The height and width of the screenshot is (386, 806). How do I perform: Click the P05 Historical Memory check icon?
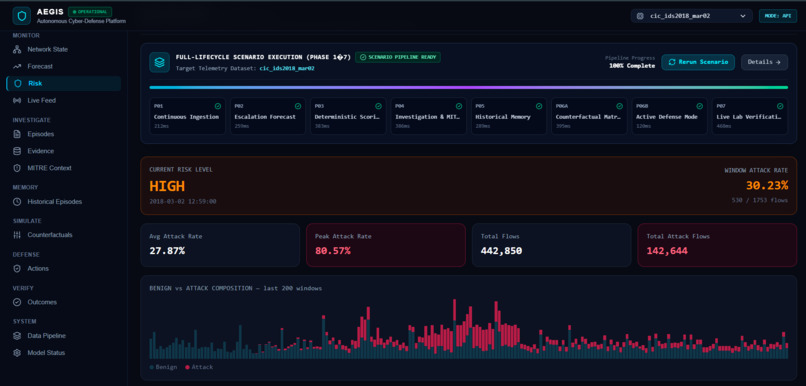(539, 106)
